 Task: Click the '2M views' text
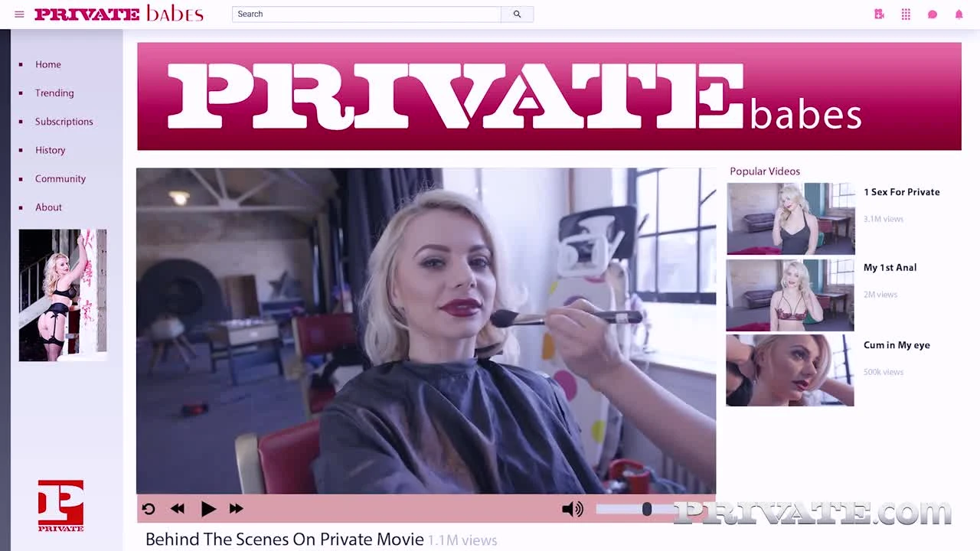(x=880, y=295)
